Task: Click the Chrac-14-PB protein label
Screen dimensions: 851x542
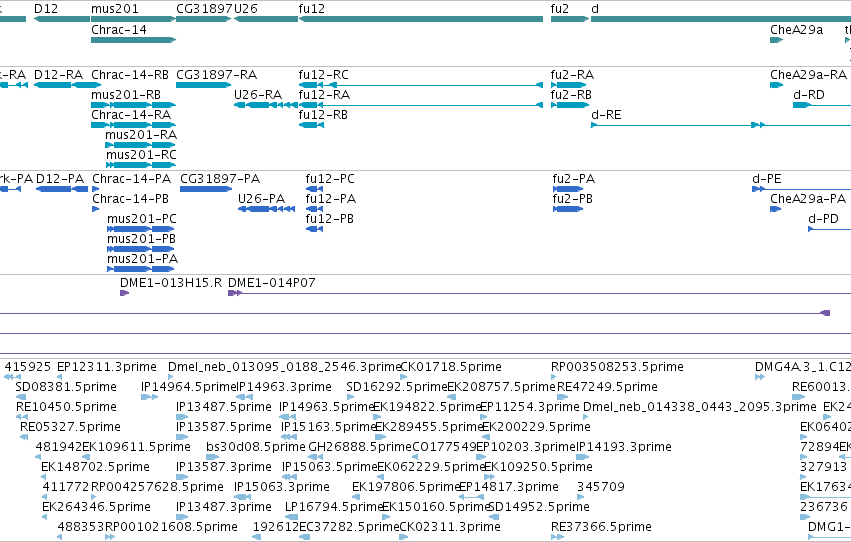Action: click(130, 199)
